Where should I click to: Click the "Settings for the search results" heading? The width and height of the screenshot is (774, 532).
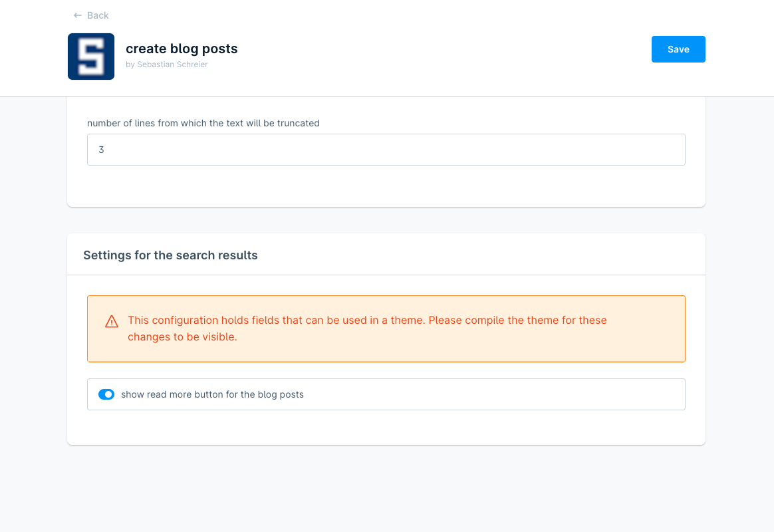click(170, 255)
